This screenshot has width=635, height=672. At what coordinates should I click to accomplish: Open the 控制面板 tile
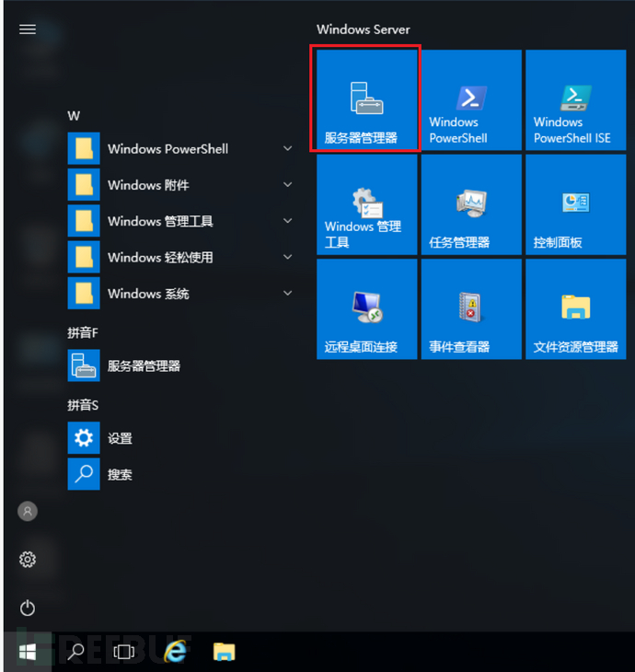(576, 204)
